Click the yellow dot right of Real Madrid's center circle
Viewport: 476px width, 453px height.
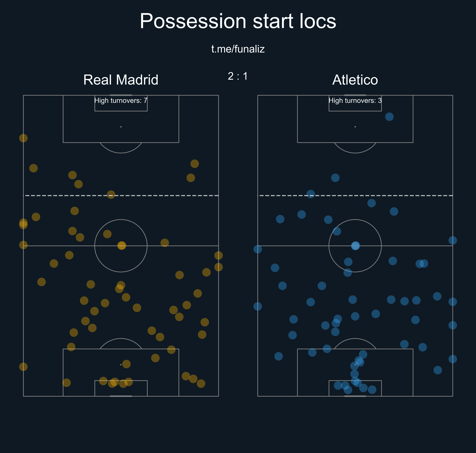click(x=165, y=243)
